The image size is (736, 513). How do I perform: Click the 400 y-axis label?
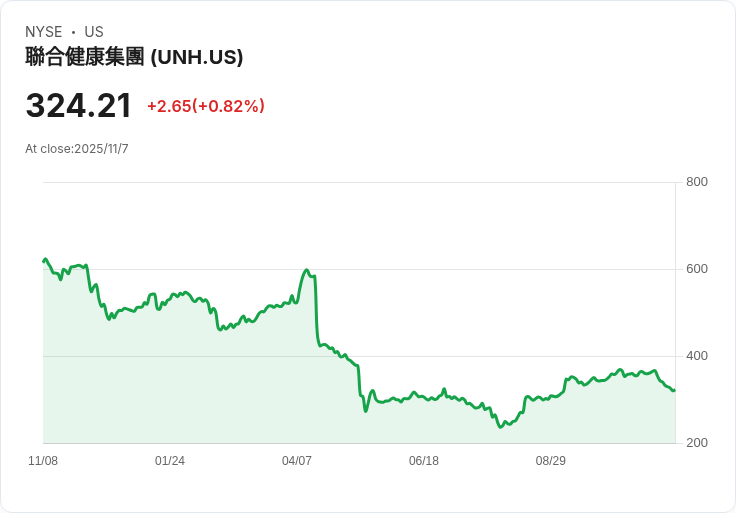[x=697, y=356]
